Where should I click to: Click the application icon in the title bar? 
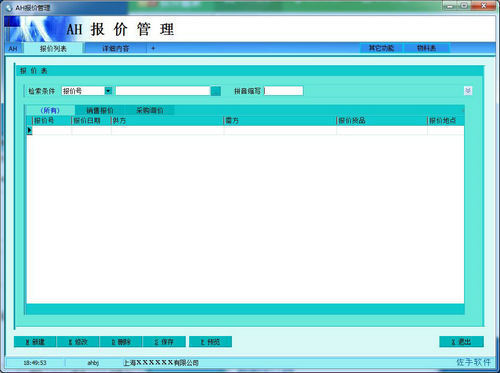[9, 7]
